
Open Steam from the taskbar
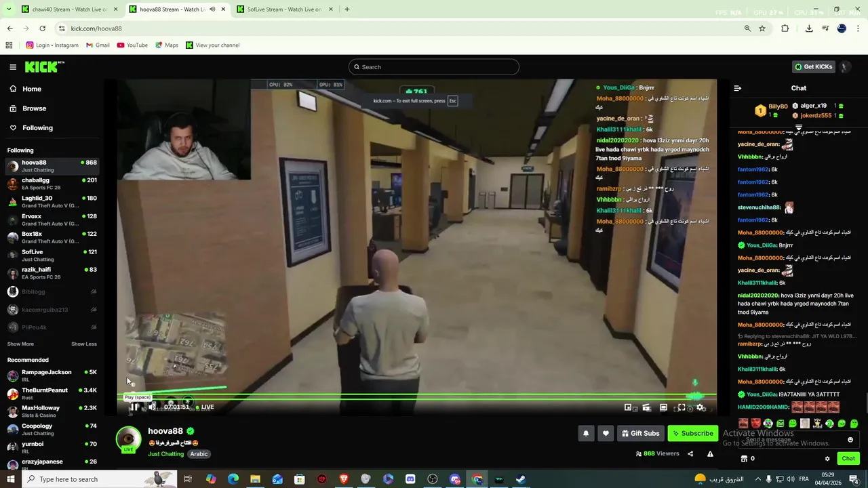click(x=521, y=479)
